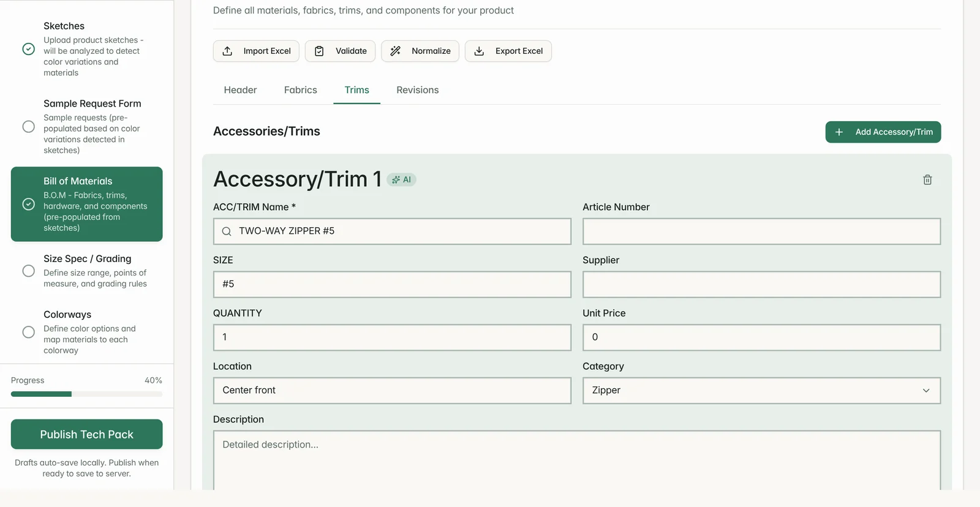The image size is (980, 507).
Task: Click the Normalize magic wand icon
Action: coord(395,51)
